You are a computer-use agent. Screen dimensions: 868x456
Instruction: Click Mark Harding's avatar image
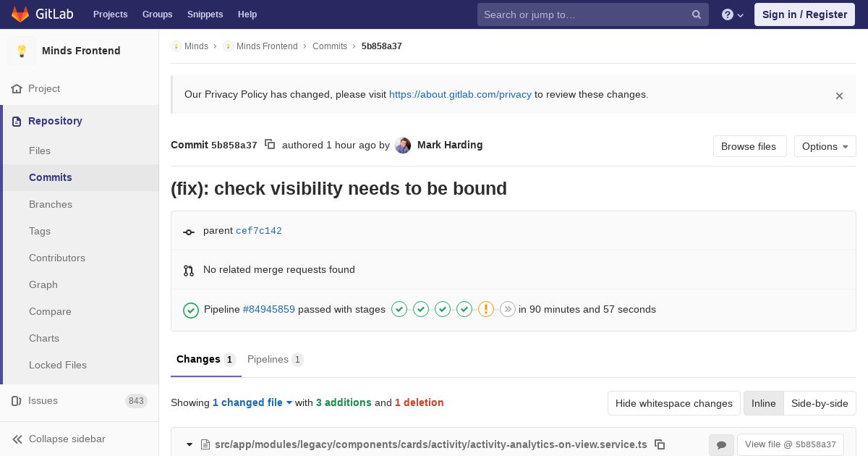[x=403, y=145]
